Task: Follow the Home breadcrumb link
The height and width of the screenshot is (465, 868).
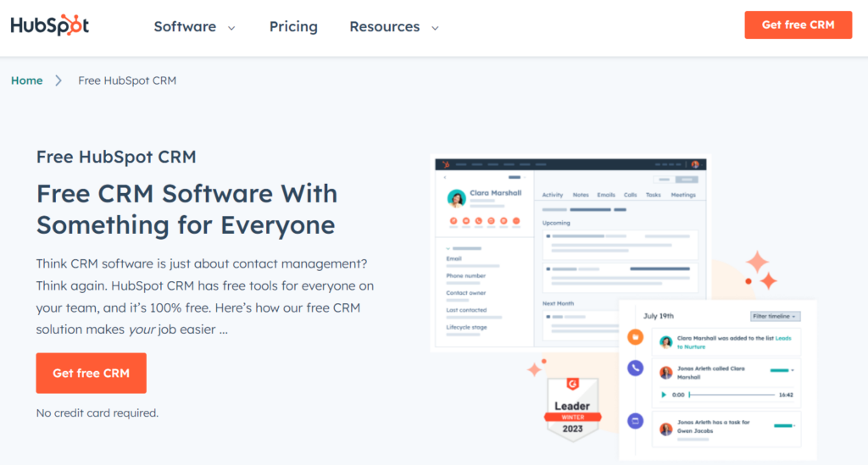Action: coord(26,80)
